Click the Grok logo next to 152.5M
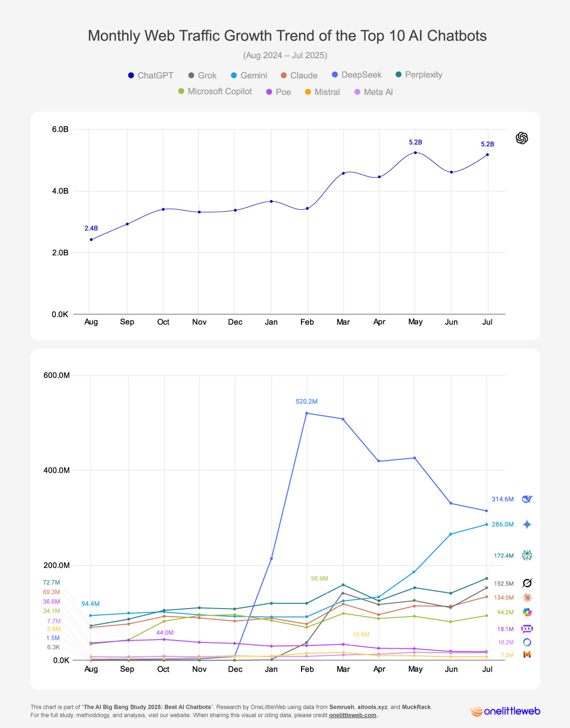Viewport: 570px width, 728px height. tap(527, 583)
